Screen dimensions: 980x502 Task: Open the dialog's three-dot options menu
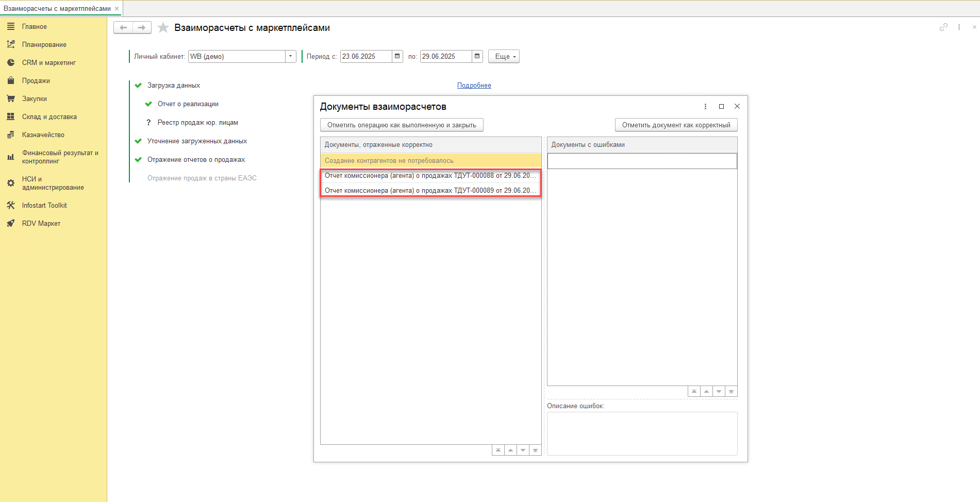pos(705,107)
